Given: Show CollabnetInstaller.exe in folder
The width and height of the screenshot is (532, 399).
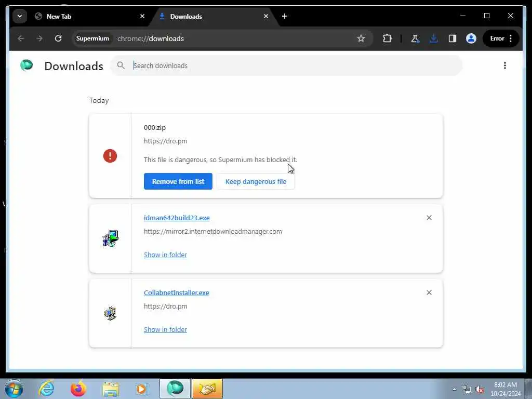Looking at the screenshot, I should click(165, 329).
